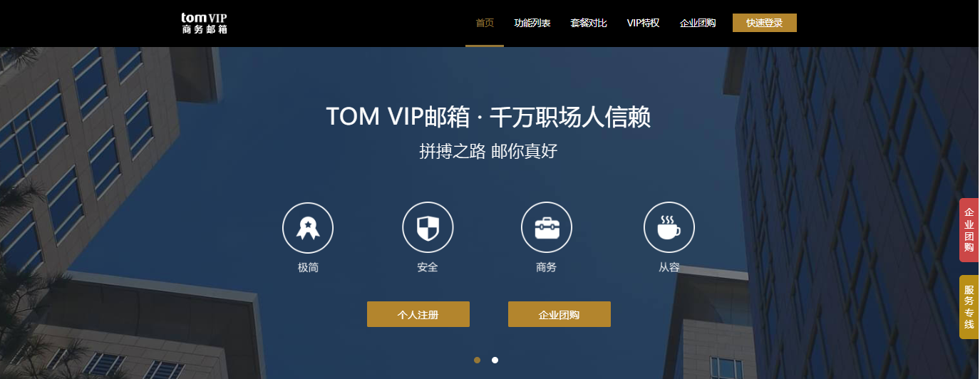Select the second white carousel dot
This screenshot has width=980, height=379.
point(495,360)
